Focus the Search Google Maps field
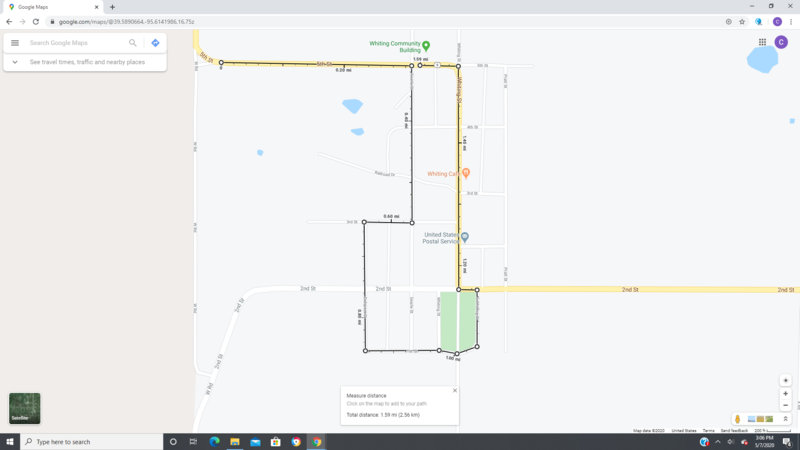 (x=77, y=43)
